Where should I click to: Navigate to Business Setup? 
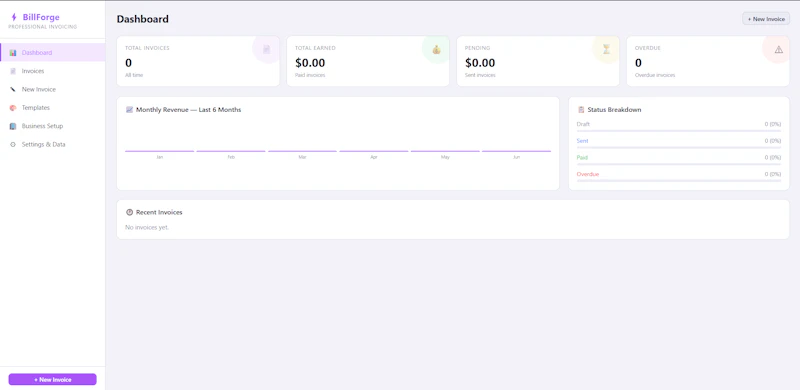tap(53, 126)
